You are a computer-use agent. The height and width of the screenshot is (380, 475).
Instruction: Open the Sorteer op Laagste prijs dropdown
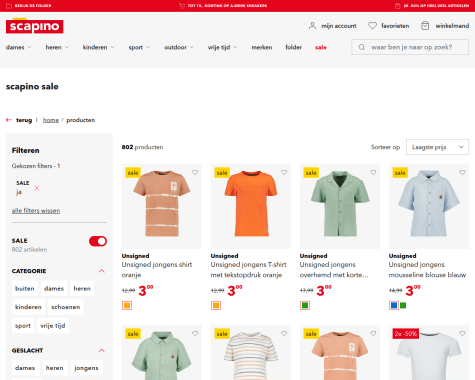[437, 147]
